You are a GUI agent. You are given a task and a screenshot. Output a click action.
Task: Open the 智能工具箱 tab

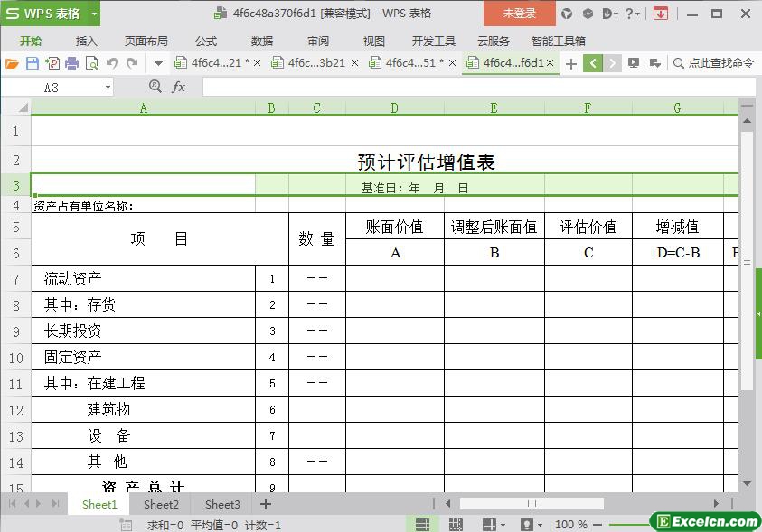point(559,42)
